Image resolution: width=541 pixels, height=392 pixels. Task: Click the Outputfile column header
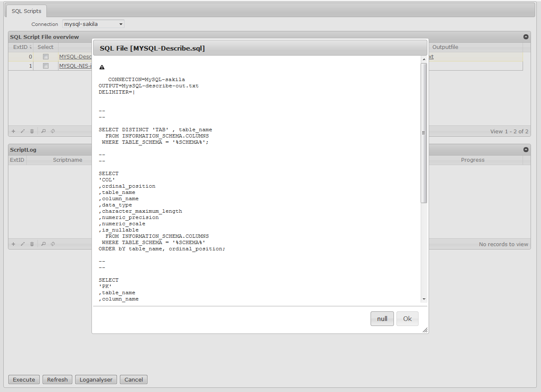click(x=445, y=47)
